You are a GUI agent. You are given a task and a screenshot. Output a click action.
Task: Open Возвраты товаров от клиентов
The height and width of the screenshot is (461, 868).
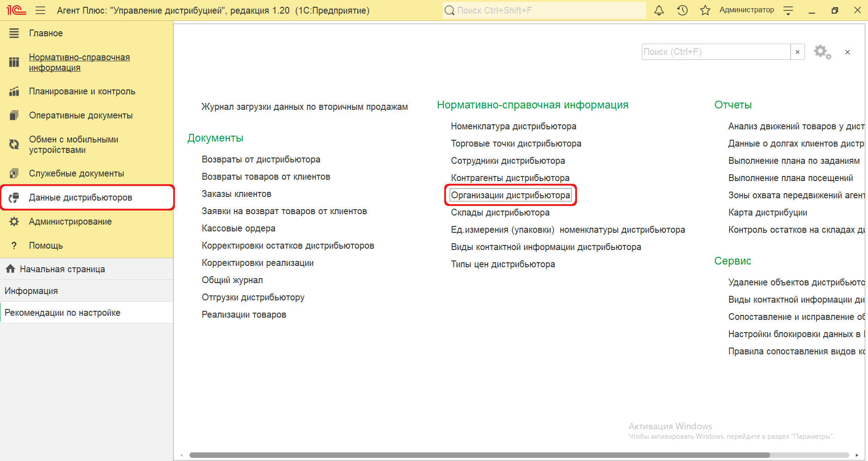266,177
